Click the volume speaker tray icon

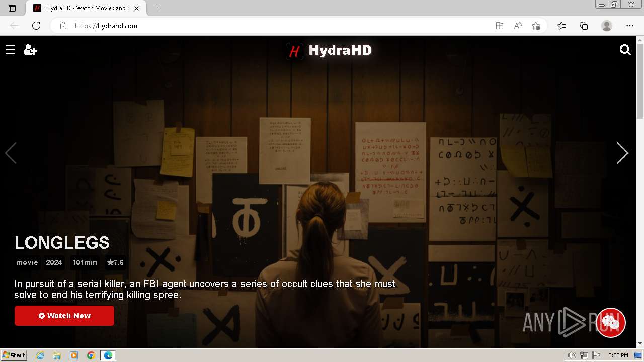pyautogui.click(x=572, y=355)
